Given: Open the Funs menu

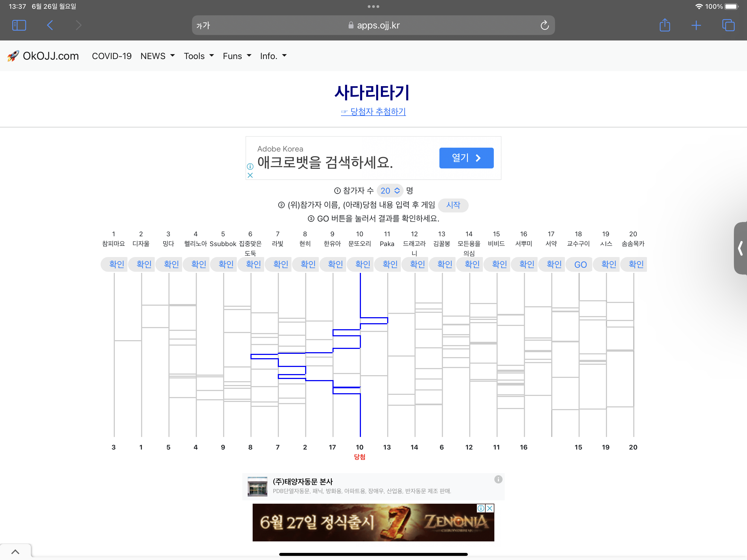Looking at the screenshot, I should click(237, 56).
